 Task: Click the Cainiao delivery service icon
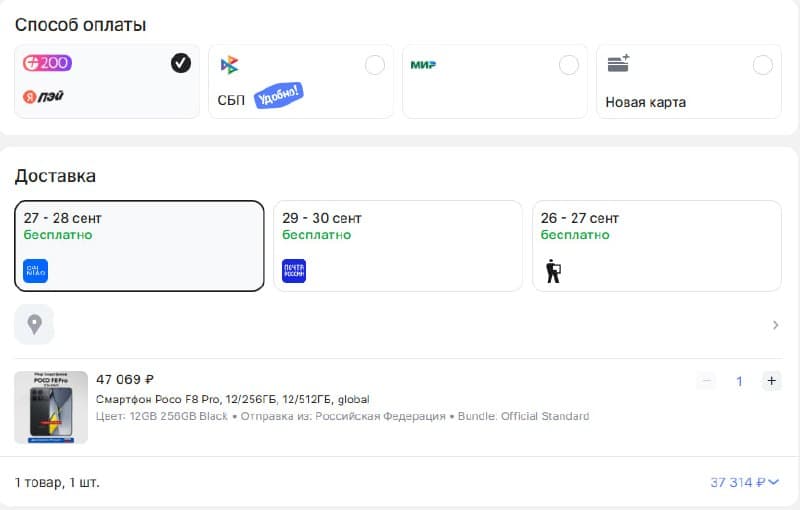point(36,271)
